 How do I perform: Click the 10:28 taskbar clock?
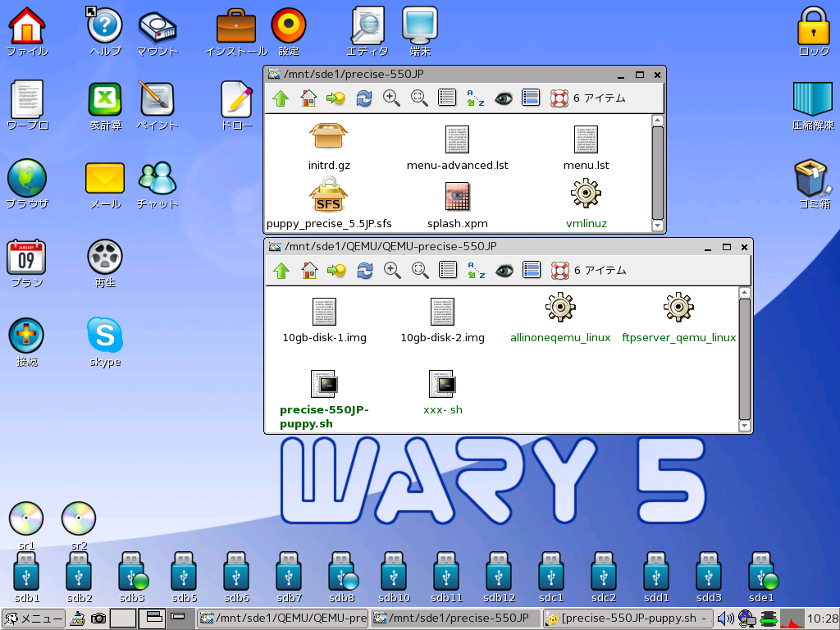coord(822,619)
